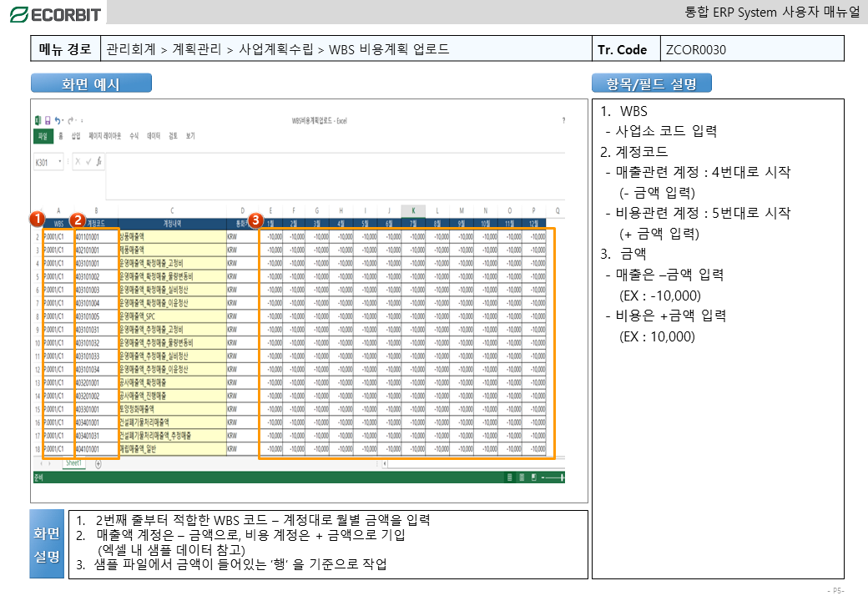Select the 운영매출액_SPC cell

tap(172, 316)
